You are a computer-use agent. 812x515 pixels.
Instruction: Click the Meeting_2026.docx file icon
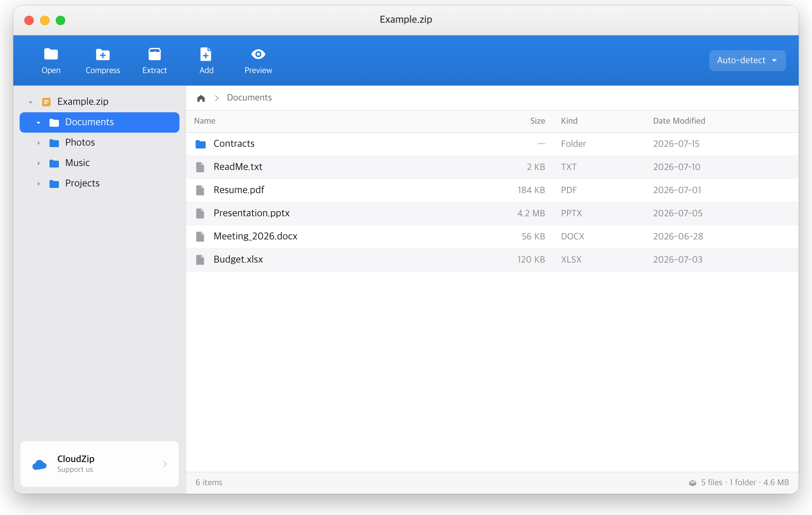[200, 237]
